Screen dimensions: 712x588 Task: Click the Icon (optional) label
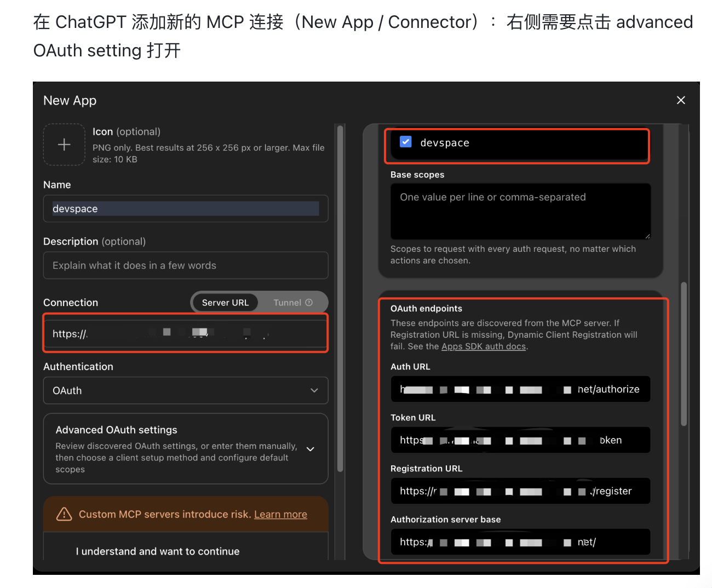(127, 132)
